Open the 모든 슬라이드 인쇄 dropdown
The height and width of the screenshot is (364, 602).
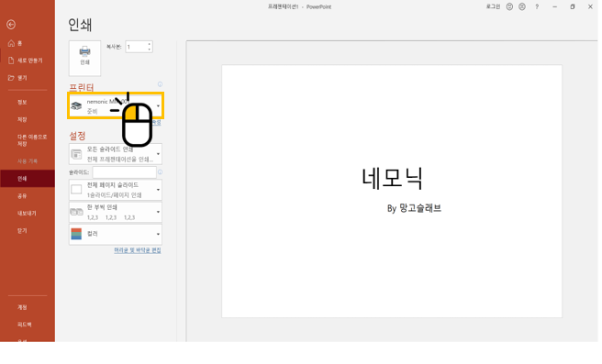click(x=116, y=154)
